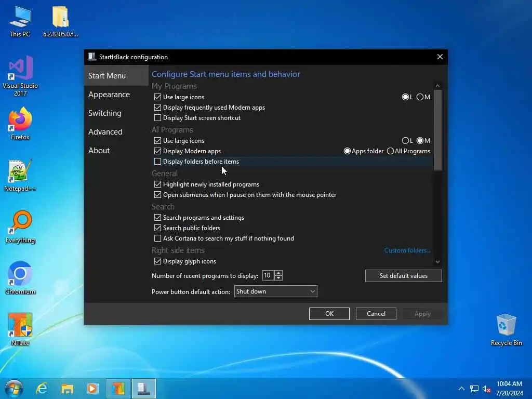
Task: Open Everything search desktop shortcut
Action: click(x=20, y=227)
